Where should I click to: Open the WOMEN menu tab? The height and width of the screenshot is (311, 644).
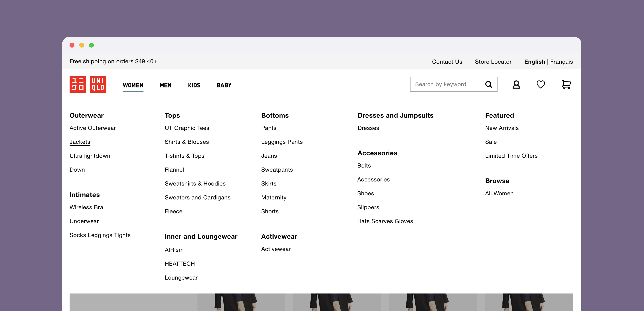(133, 85)
